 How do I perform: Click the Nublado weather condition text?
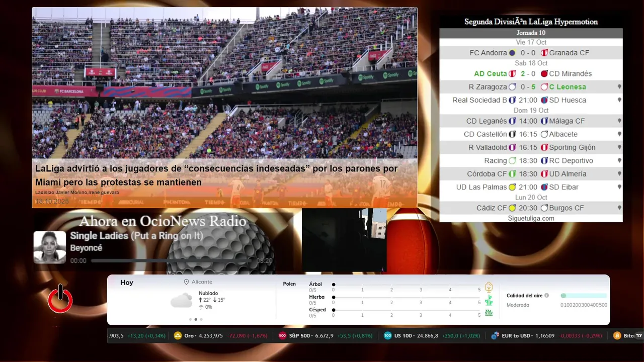pos(208,293)
